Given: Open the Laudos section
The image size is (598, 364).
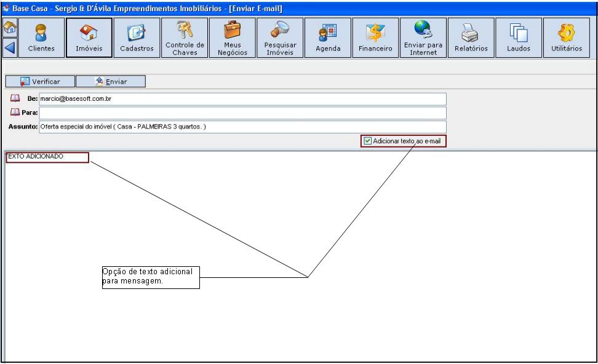Looking at the screenshot, I should coord(519,38).
